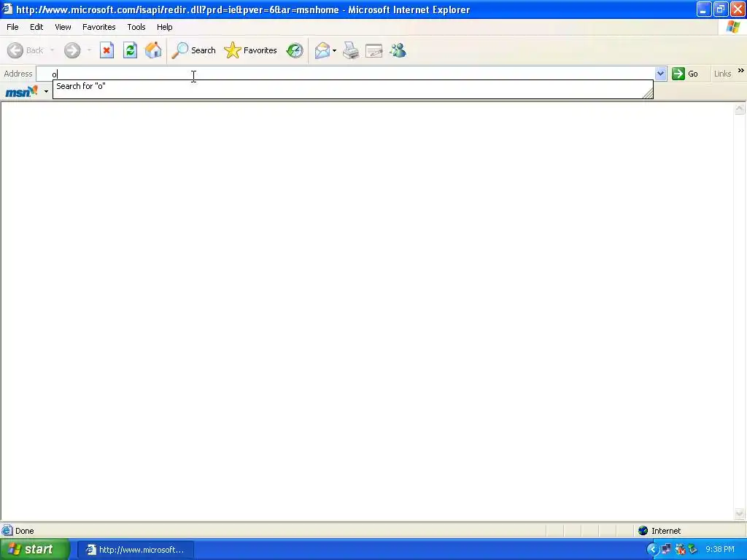Open the Forward history dropdown arrow
This screenshot has width=747, height=560.
point(89,50)
